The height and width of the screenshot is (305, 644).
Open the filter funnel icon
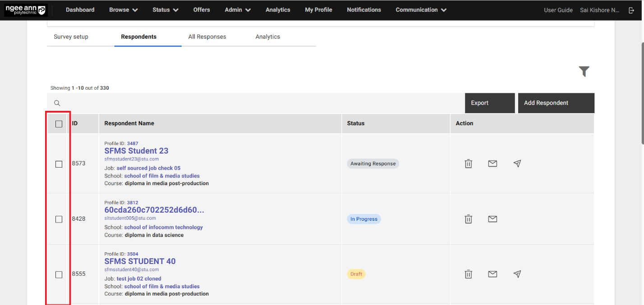[584, 71]
